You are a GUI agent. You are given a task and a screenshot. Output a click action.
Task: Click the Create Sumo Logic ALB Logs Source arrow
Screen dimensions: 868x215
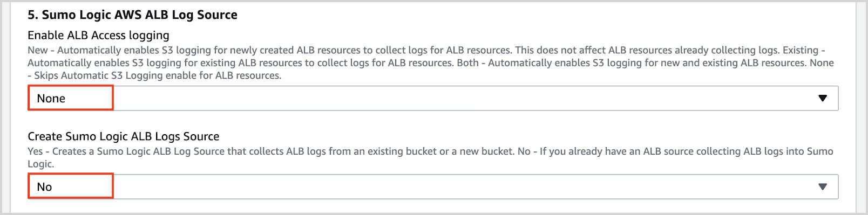pos(823,186)
